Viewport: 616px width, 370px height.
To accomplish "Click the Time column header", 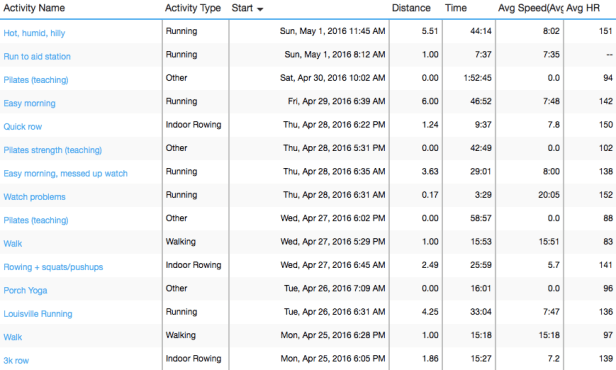I will click(x=456, y=8).
